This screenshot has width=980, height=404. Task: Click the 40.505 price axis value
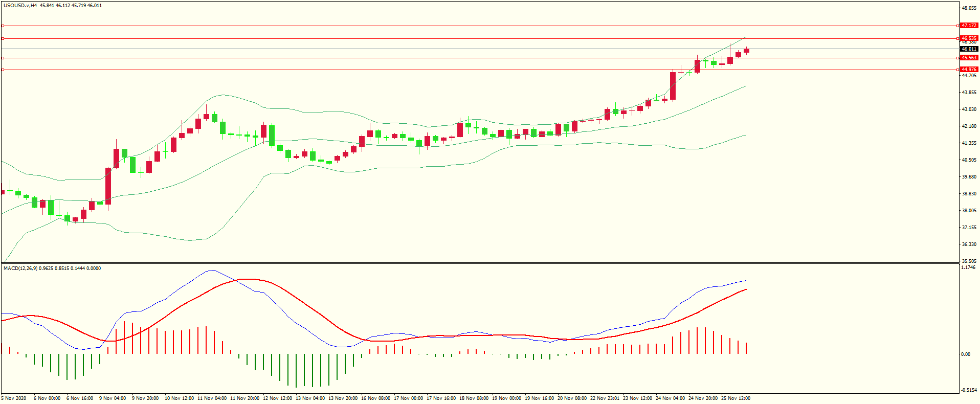tap(969, 160)
